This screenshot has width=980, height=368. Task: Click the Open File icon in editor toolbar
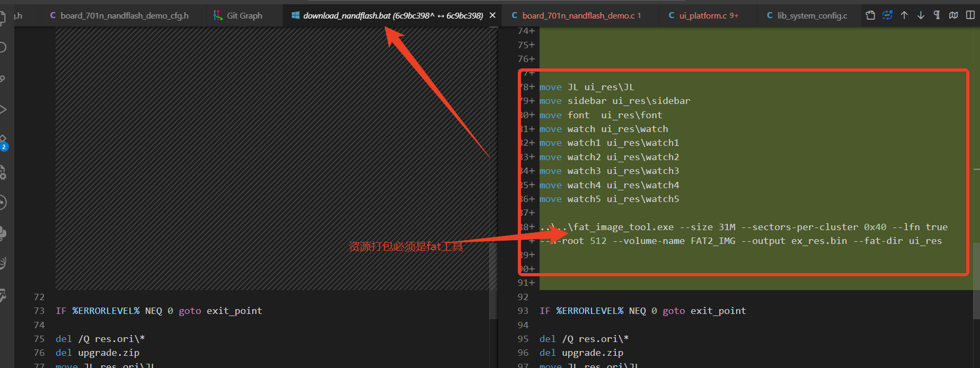click(870, 15)
